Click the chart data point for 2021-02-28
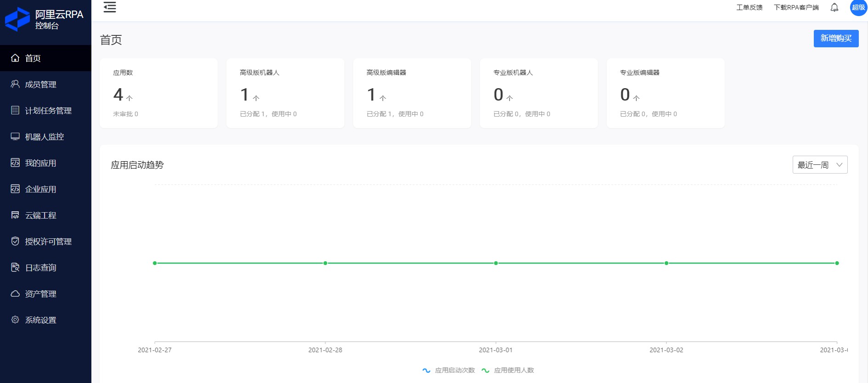 [325, 263]
